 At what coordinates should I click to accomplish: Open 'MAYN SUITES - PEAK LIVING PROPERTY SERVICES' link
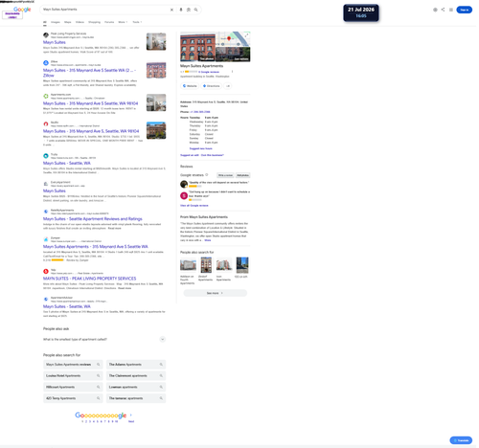tap(90, 280)
